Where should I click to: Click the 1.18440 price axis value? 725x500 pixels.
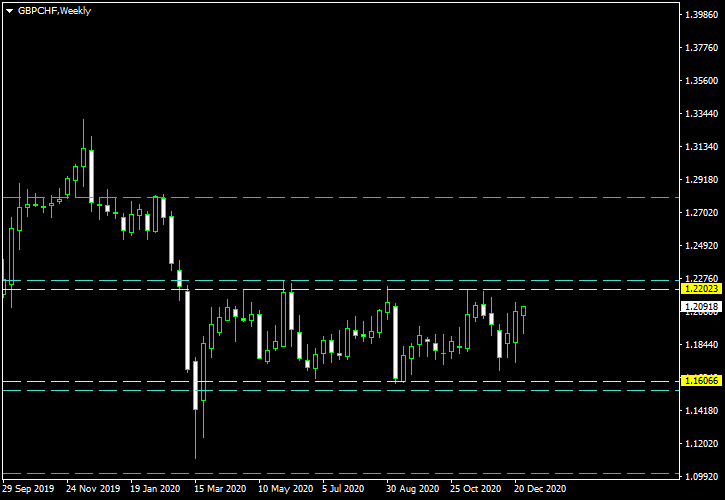701,345
